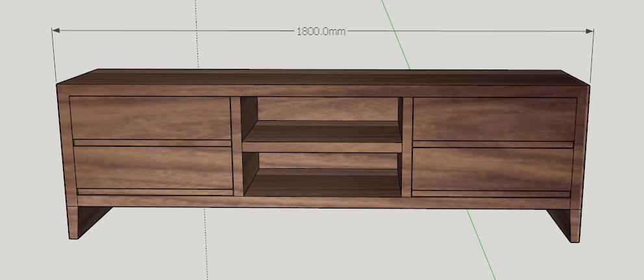
Task: Pick the vertical divider beside the left drawers
Action: (x=236, y=146)
